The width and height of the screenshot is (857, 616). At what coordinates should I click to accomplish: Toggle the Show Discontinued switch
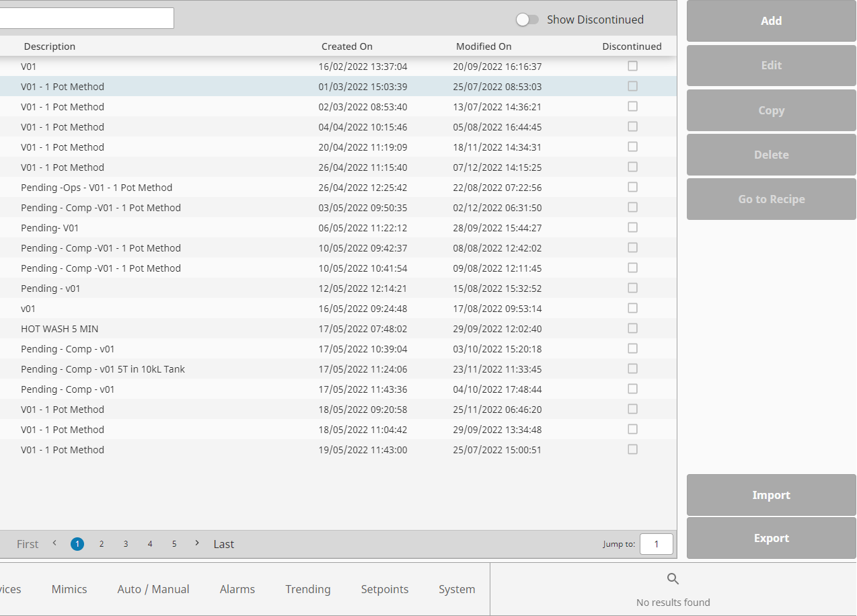[527, 20]
